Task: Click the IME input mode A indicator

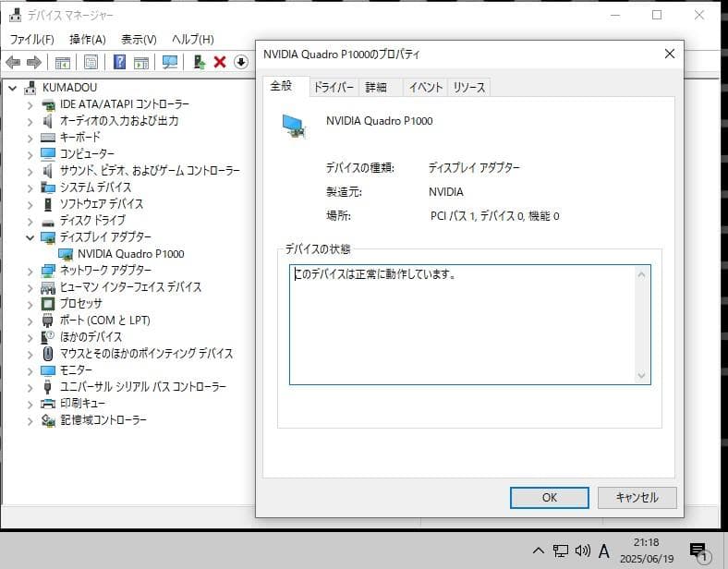Action: 604,551
